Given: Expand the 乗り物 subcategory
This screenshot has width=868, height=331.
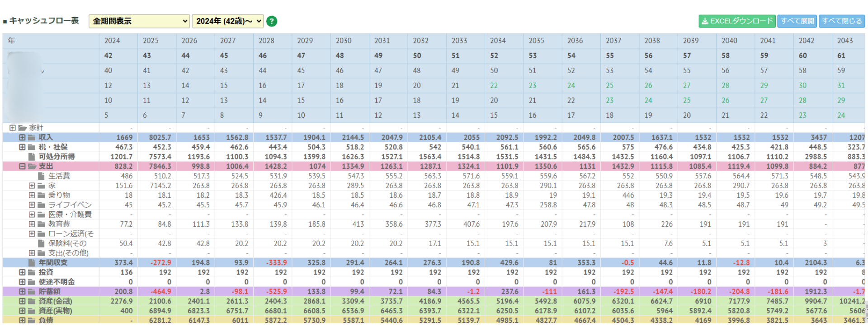Looking at the screenshot, I should click(32, 195).
